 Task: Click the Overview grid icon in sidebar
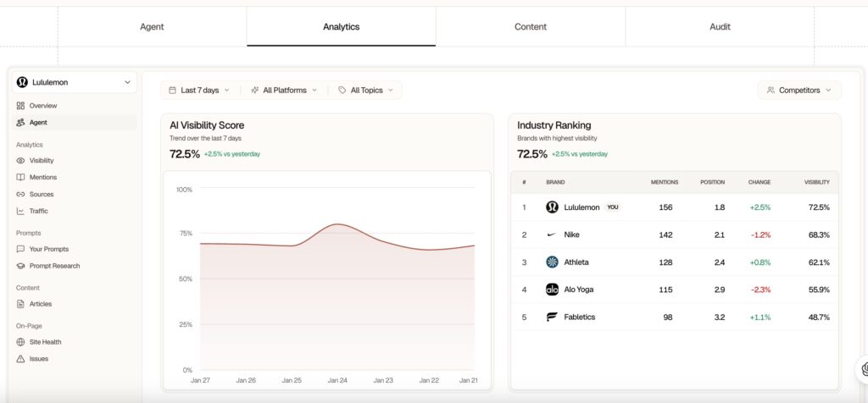[20, 106]
